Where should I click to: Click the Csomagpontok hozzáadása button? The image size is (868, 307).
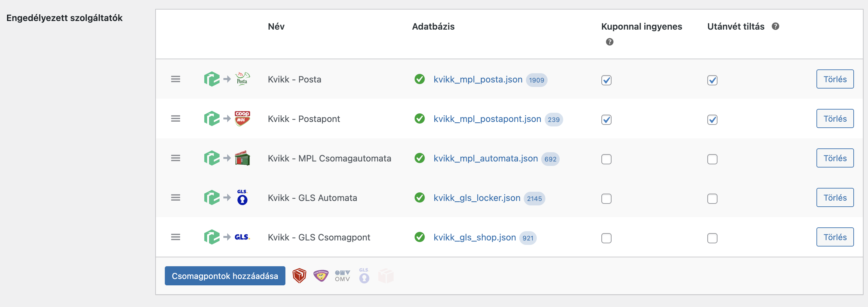point(225,276)
